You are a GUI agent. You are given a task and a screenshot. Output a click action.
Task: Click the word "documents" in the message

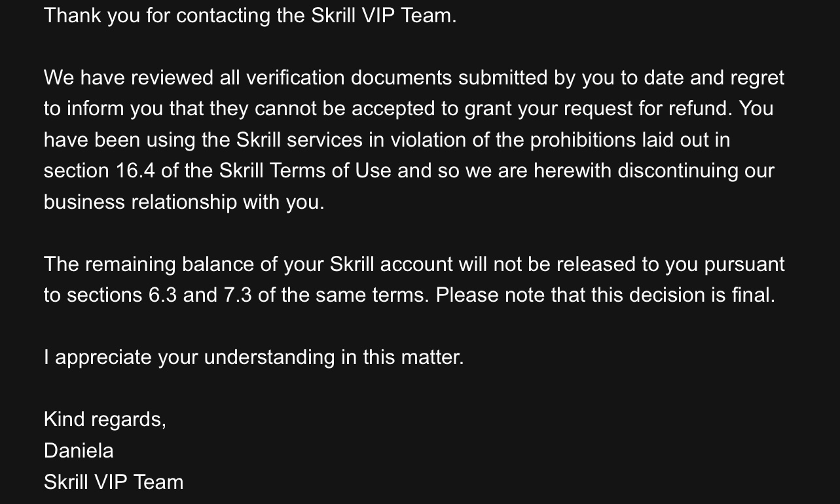tap(401, 78)
